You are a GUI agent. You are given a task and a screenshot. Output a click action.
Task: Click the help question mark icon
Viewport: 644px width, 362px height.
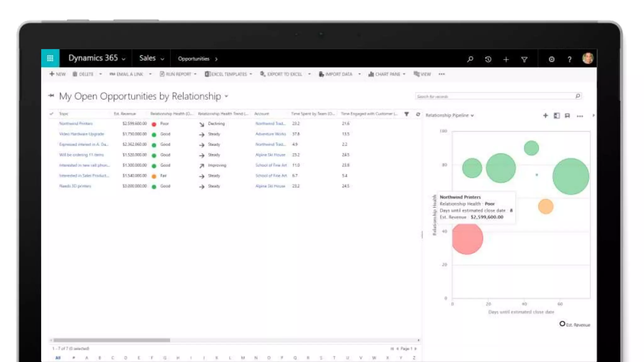(569, 59)
